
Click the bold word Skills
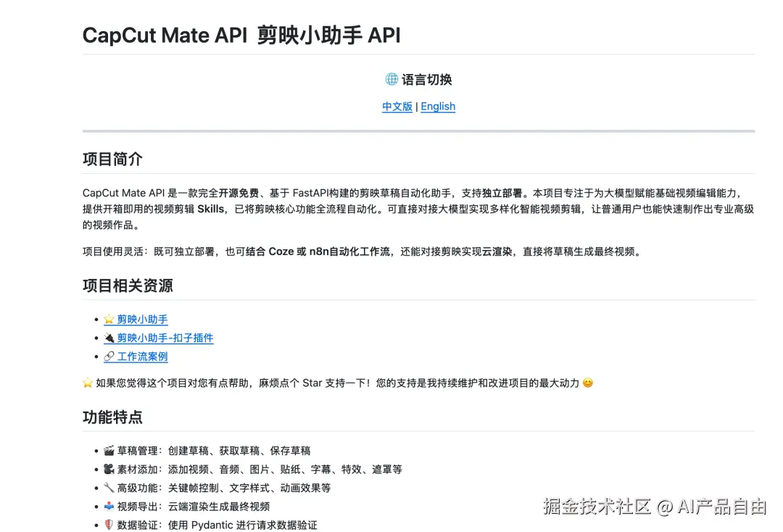(x=211, y=209)
